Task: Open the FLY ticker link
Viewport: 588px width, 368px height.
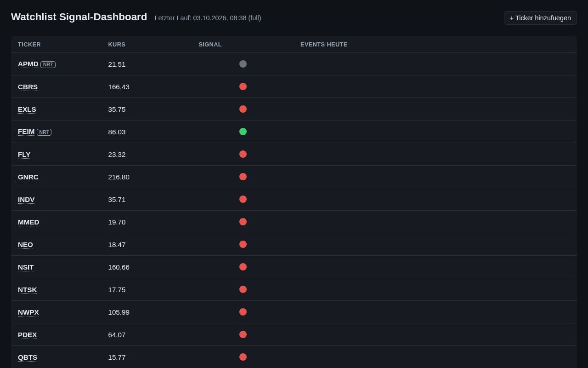Action: point(24,154)
